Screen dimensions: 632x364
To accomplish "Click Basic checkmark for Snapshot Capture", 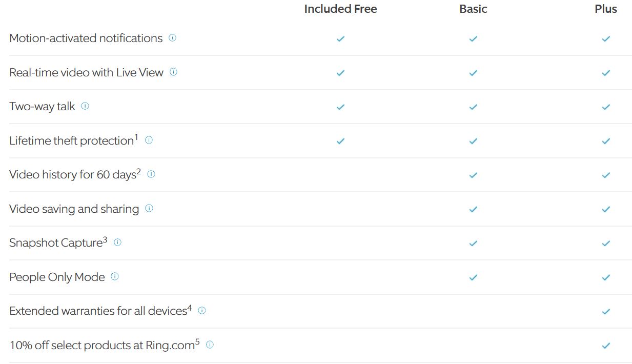I will (473, 243).
